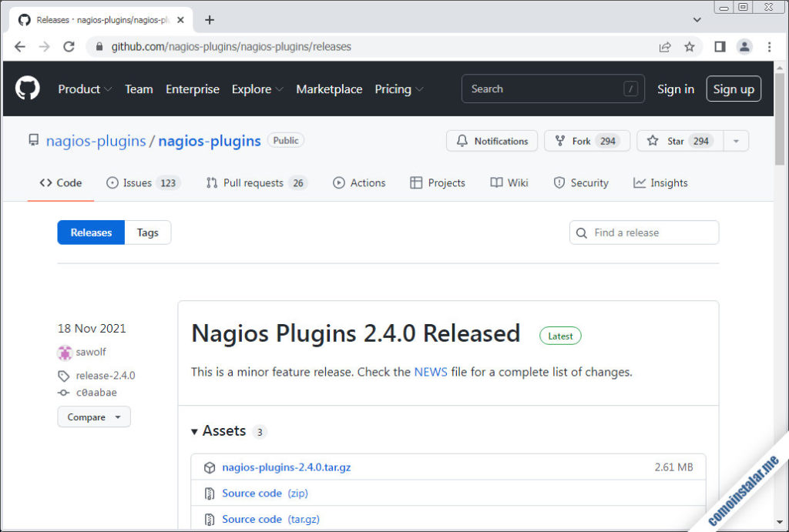Click the Sign up button
This screenshot has height=532, width=789.
point(733,89)
